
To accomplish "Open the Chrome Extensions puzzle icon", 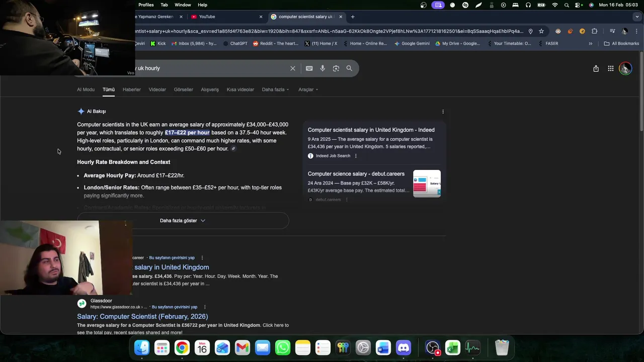I will [x=594, y=31].
